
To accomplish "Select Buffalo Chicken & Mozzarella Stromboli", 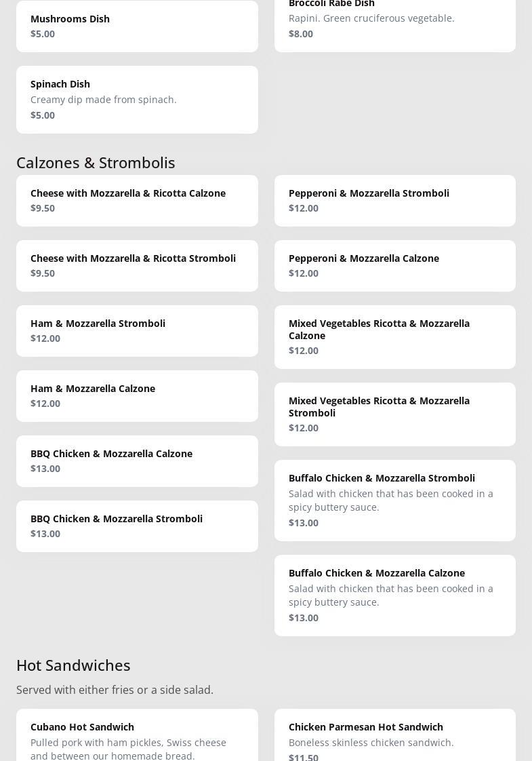I will tap(394, 500).
